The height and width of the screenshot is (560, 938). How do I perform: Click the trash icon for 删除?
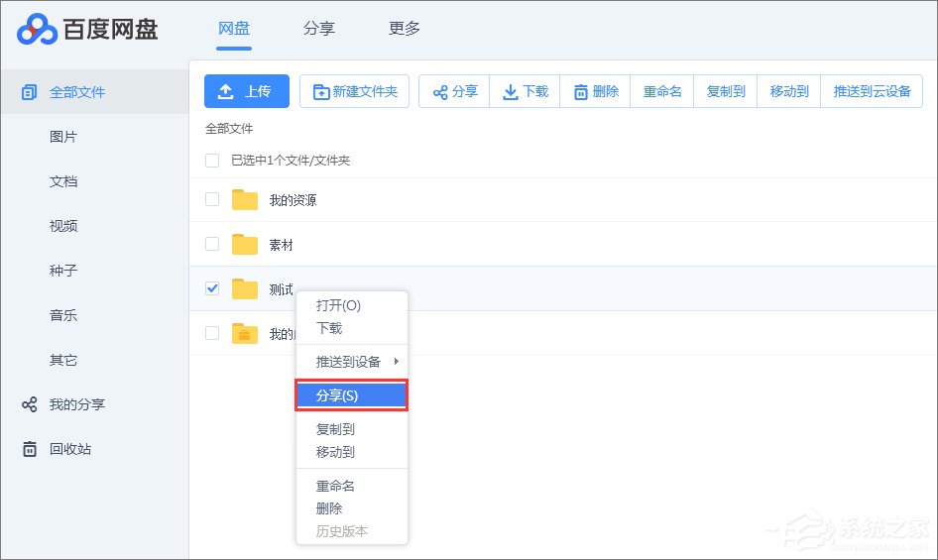(x=580, y=92)
